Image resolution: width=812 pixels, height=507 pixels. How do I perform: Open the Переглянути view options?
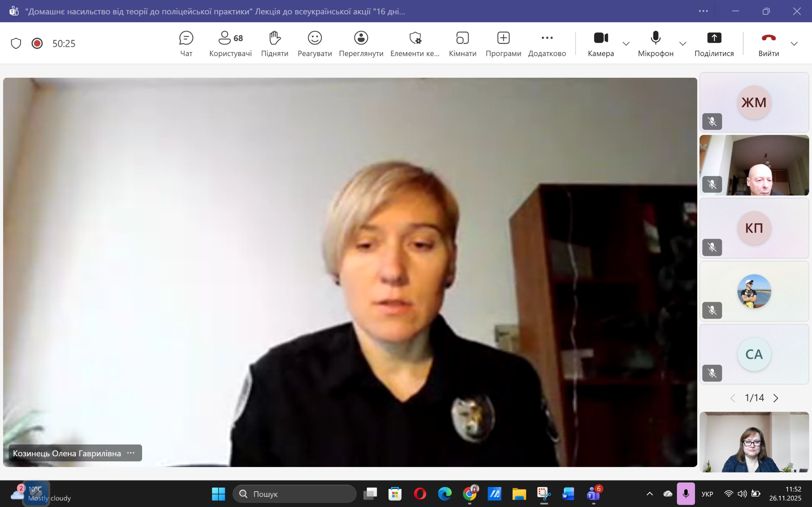(x=361, y=44)
